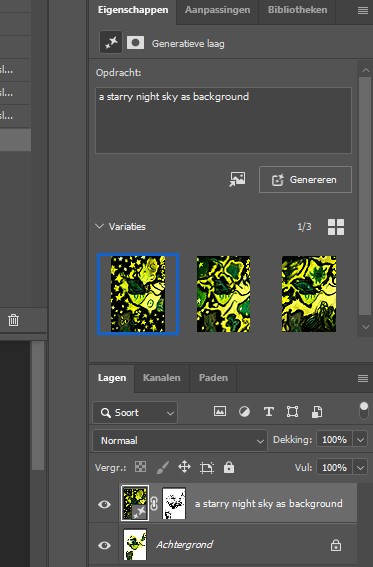Switch to the Eigenschappen tab
The image size is (373, 567).
(x=133, y=10)
